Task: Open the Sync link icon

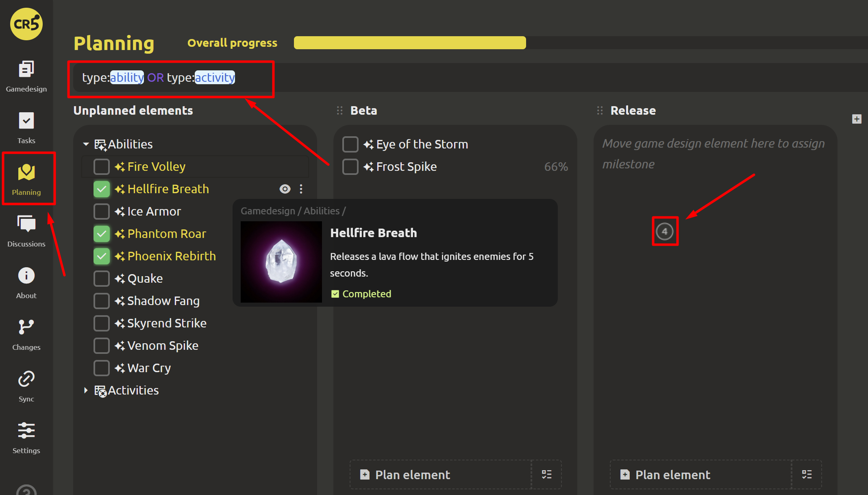Action: point(26,379)
